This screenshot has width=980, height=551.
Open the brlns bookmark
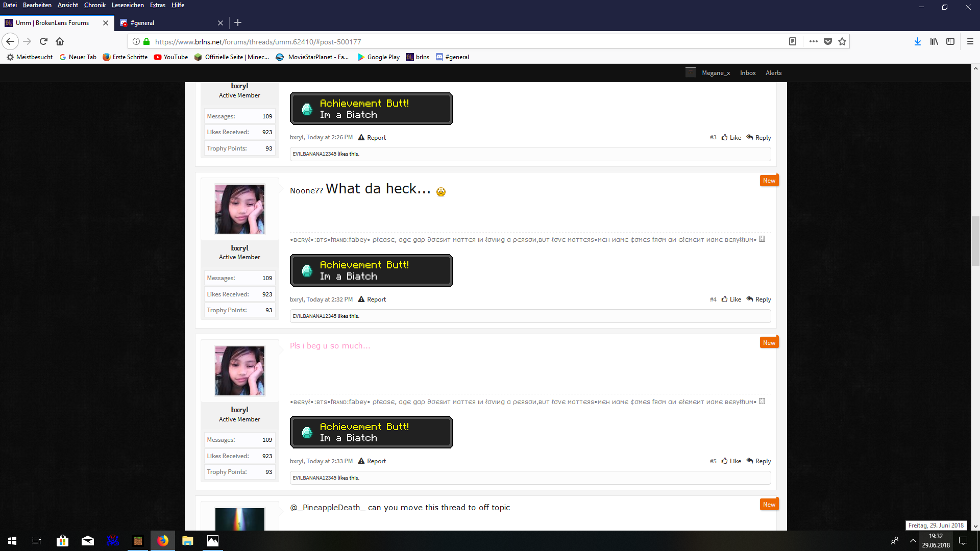coord(418,57)
